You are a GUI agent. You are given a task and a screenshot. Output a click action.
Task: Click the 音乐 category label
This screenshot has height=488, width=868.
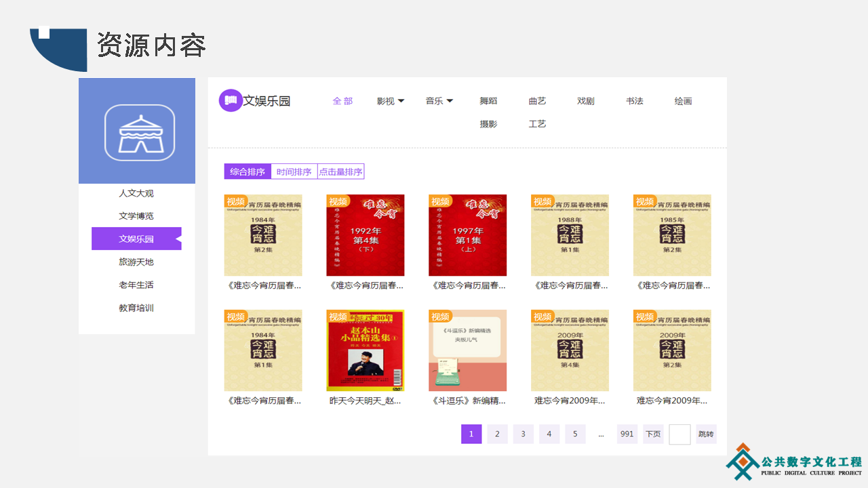(x=435, y=101)
